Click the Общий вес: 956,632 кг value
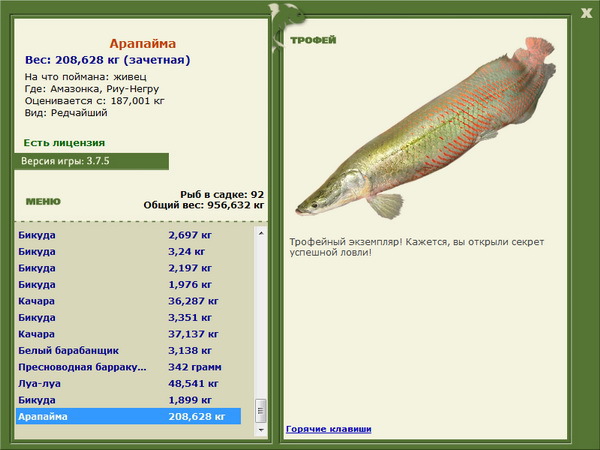The image size is (600, 450). pyautogui.click(x=204, y=205)
